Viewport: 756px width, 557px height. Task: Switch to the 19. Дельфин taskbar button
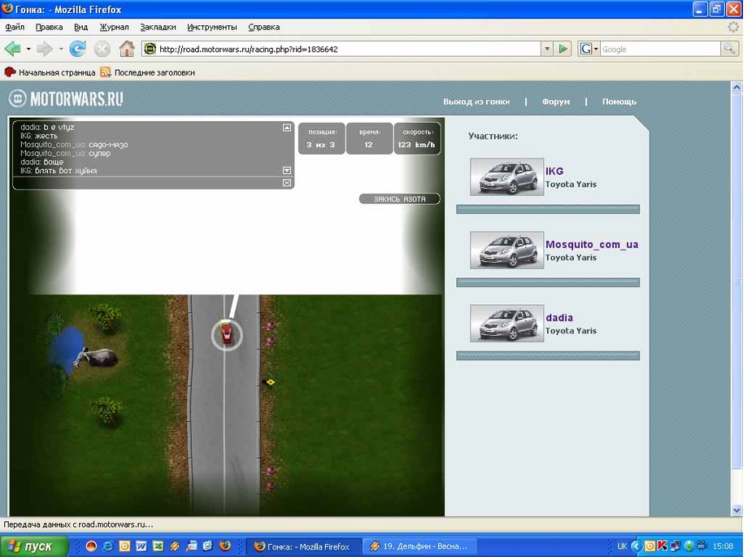419,546
